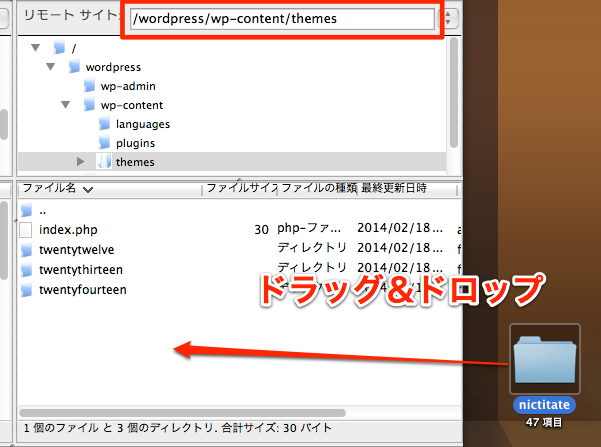
Task: Click the languages tree label
Action: click(x=143, y=124)
